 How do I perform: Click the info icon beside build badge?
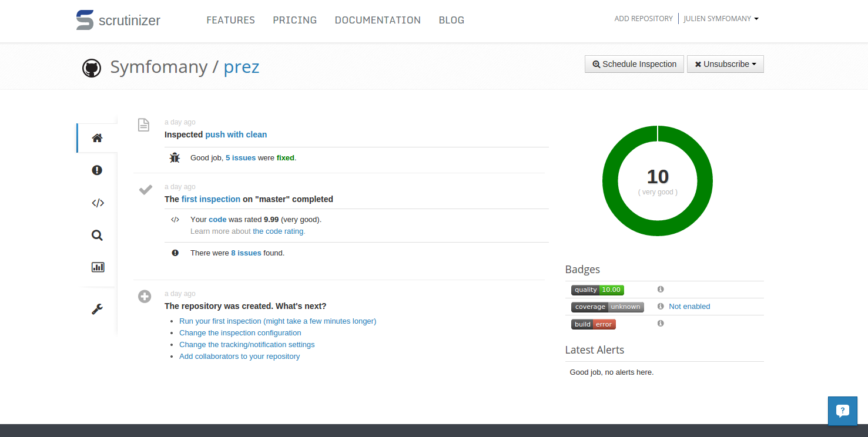coord(661,324)
